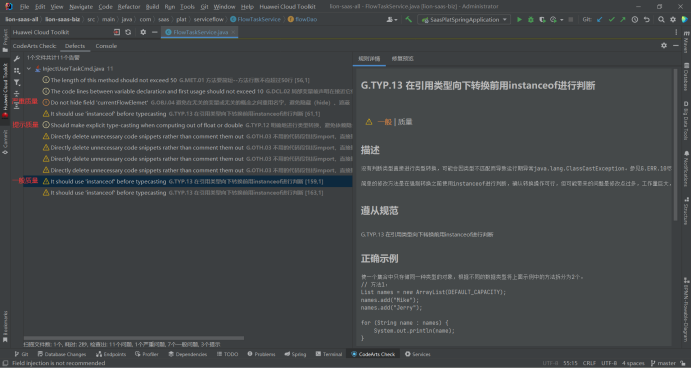Open the Database Changes tool window
692x368 pixels.
62,354
